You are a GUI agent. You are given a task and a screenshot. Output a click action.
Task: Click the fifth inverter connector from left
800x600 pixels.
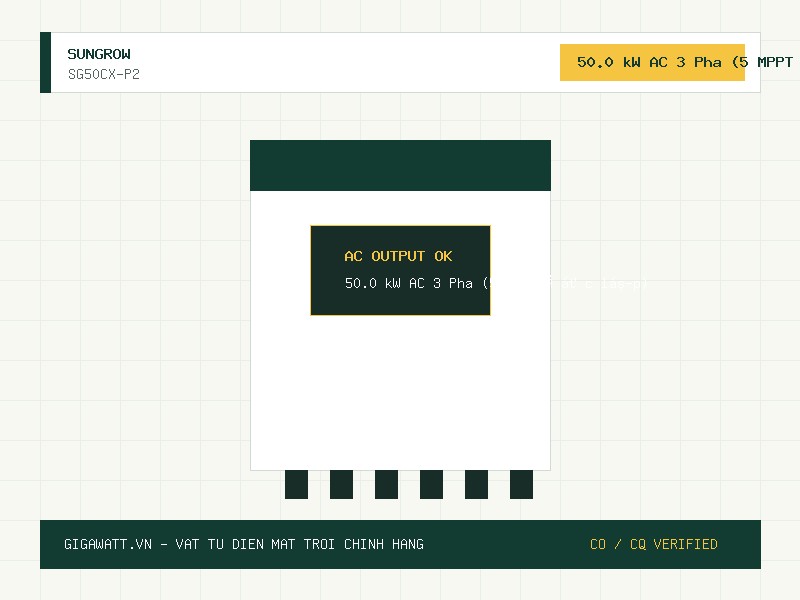tap(476, 484)
